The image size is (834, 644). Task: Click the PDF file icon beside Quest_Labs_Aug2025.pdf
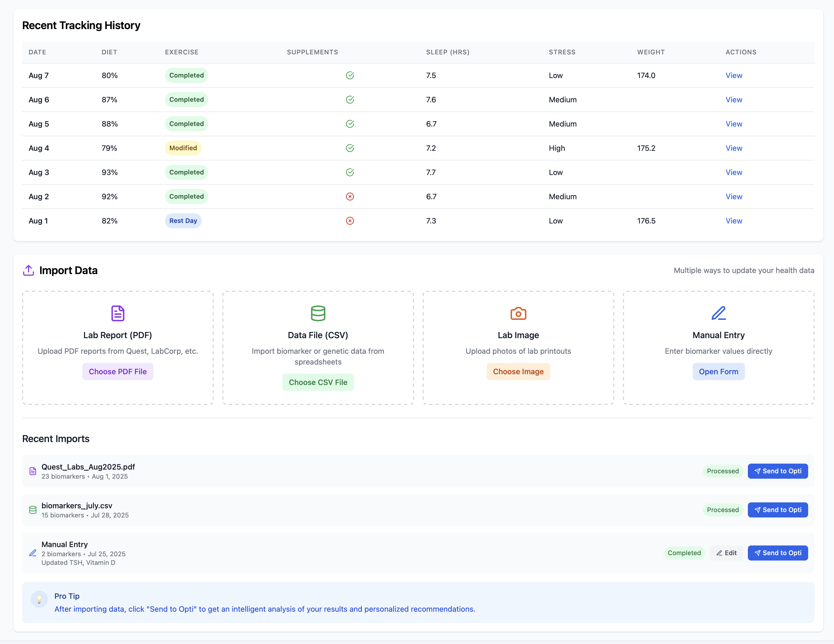pos(33,471)
